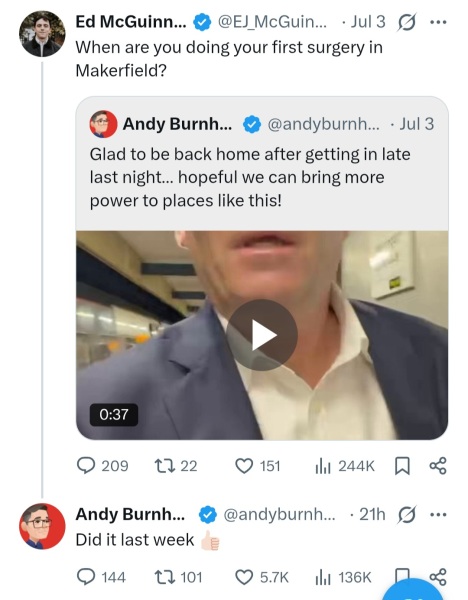Image resolution: width=468 pixels, height=600 pixels.
Task: Repost Ed McGuinness's post showing 22 reposts
Action: click(164, 466)
